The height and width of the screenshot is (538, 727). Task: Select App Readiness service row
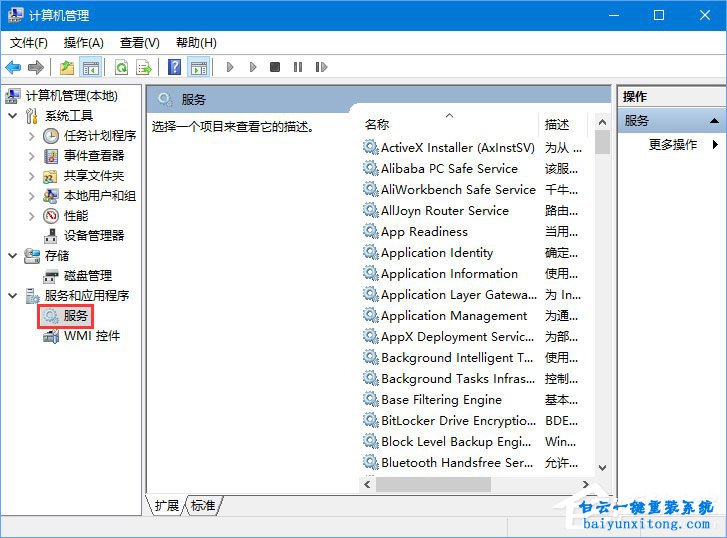pos(471,231)
